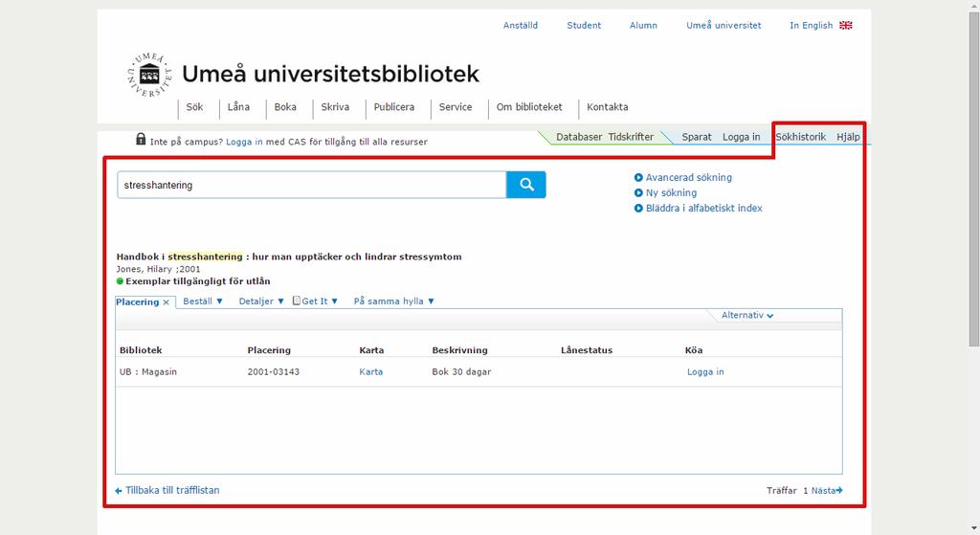Screen dimensions: 980x535
Task: Click the arrow beside Avancerad sökning
Action: click(638, 177)
